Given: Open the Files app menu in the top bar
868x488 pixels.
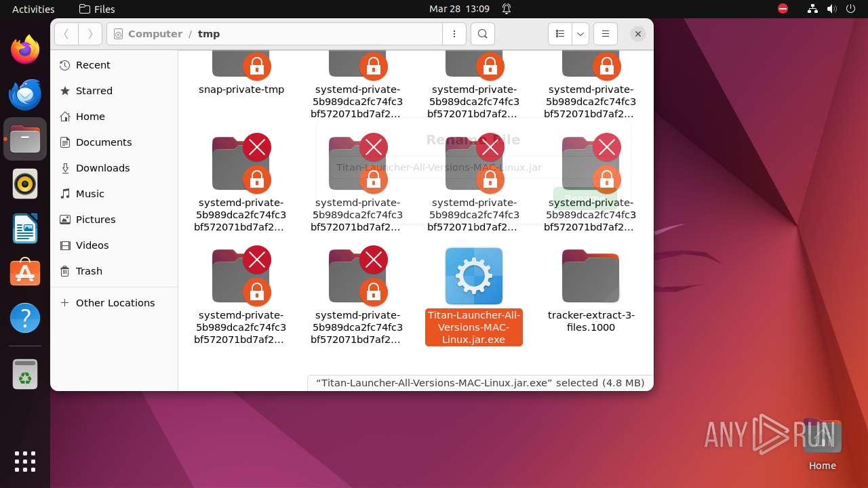Looking at the screenshot, I should (x=97, y=9).
